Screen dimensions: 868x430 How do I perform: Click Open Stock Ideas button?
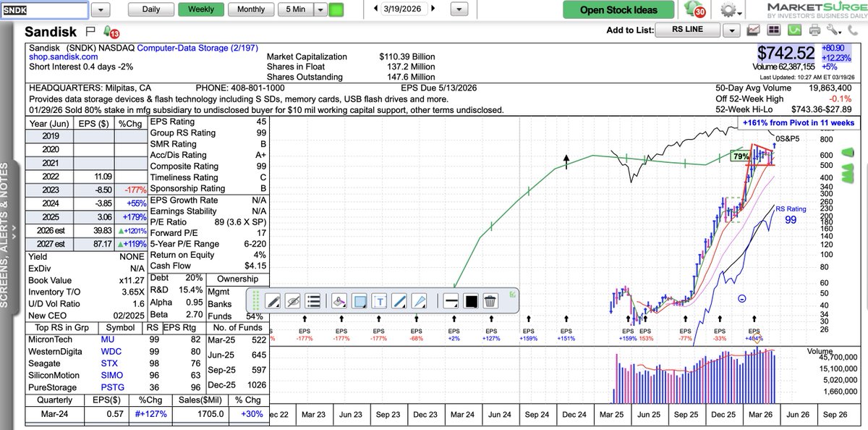pos(618,9)
